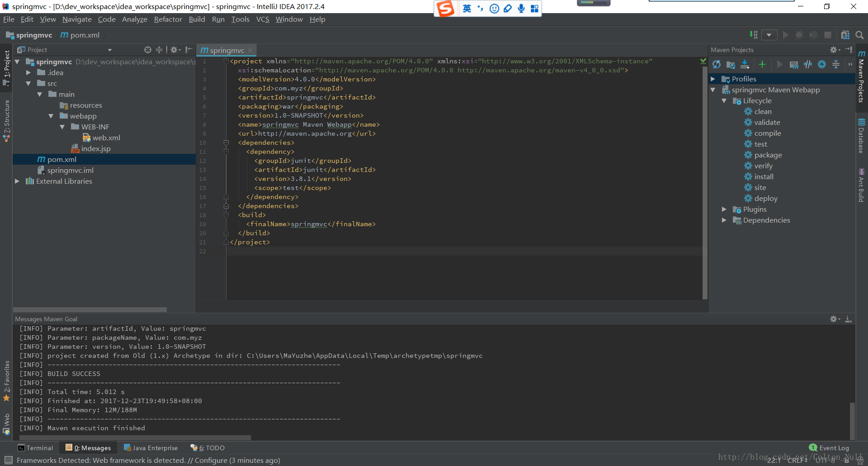
Task: Collapse the springmvc project root
Action: (17, 62)
